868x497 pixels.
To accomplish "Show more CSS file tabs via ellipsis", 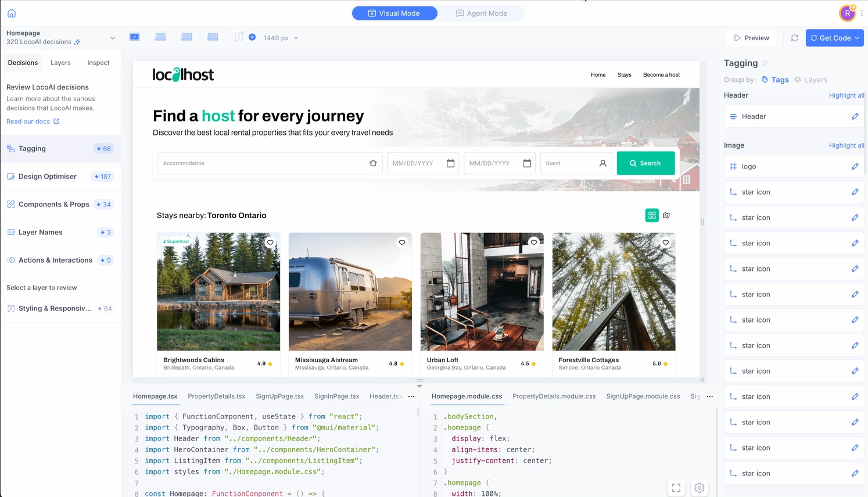I will (x=710, y=396).
